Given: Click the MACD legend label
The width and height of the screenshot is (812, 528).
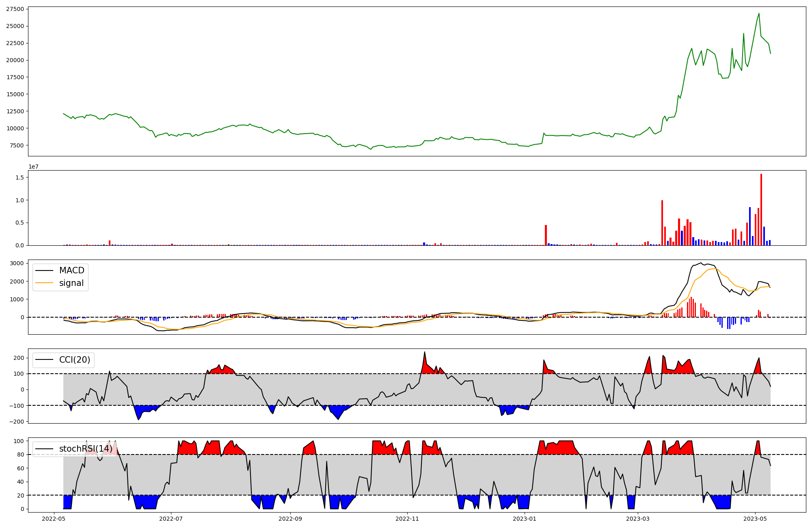Looking at the screenshot, I should coord(71,270).
